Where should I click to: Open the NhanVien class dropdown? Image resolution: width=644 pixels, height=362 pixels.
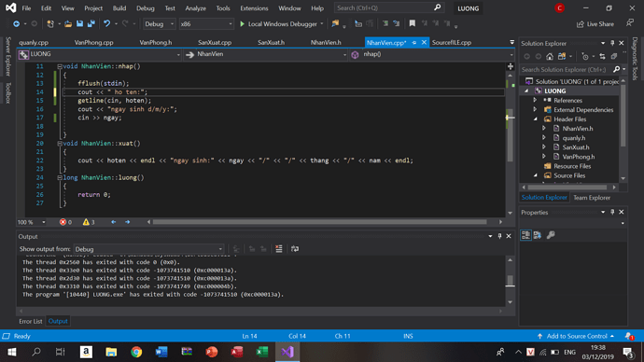click(x=265, y=54)
